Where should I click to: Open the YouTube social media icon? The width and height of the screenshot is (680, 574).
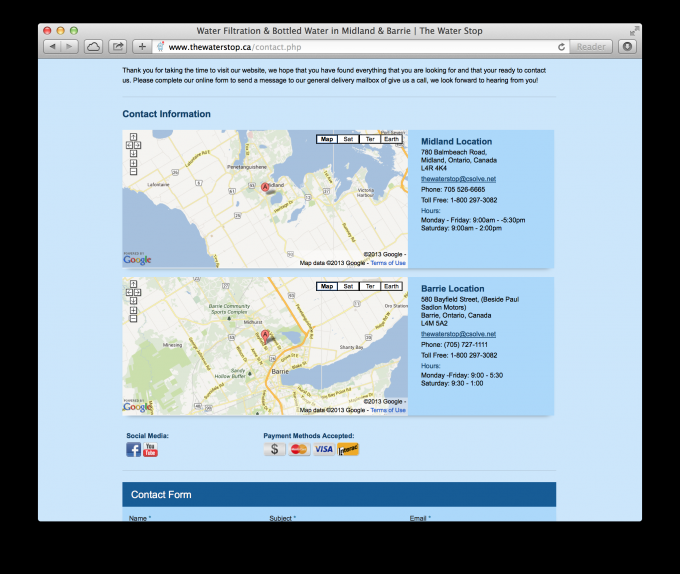pyautogui.click(x=150, y=450)
